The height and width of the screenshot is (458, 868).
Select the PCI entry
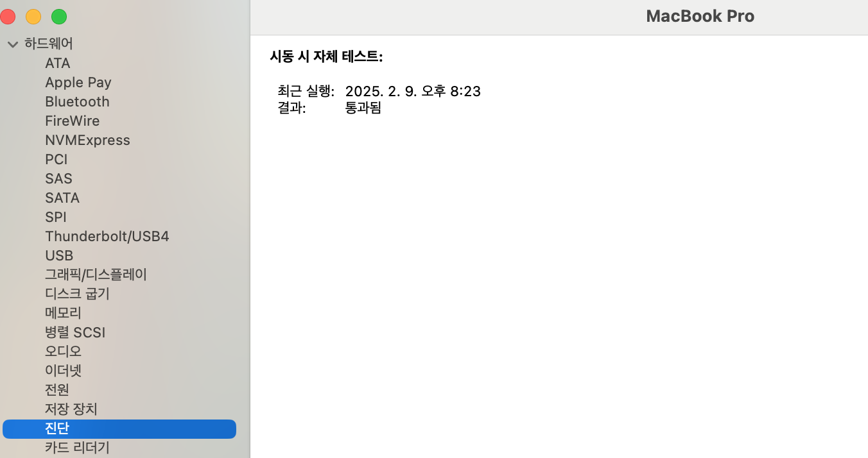click(56, 160)
